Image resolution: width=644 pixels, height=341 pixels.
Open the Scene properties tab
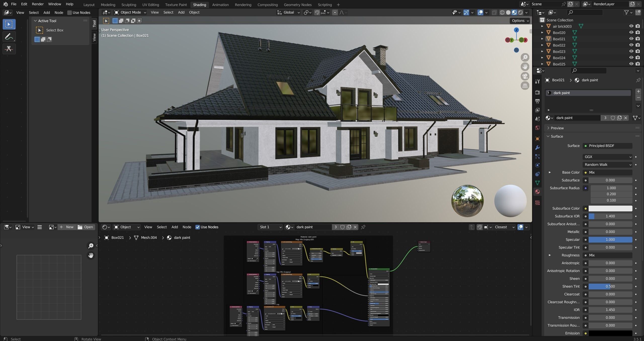click(538, 119)
